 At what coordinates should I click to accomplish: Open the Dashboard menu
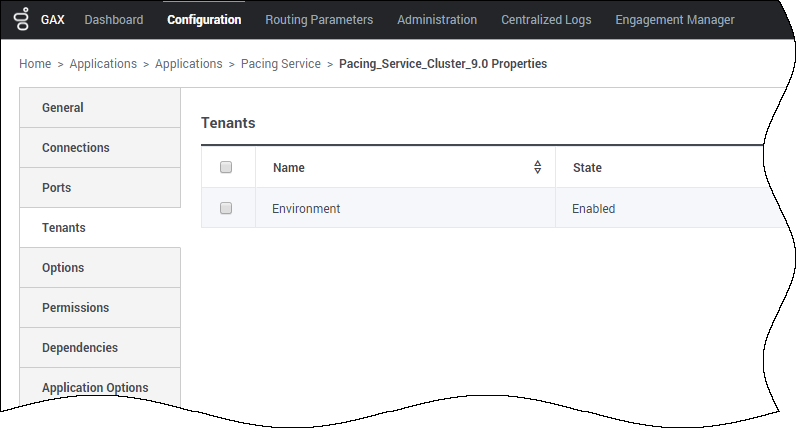point(114,20)
